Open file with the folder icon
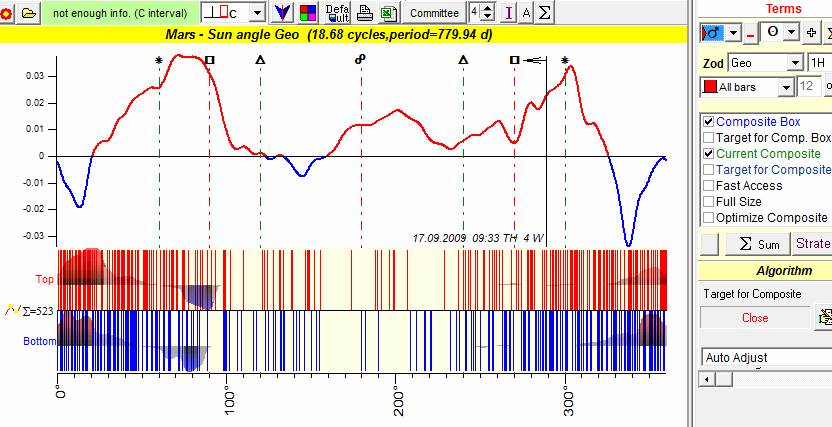 point(29,13)
